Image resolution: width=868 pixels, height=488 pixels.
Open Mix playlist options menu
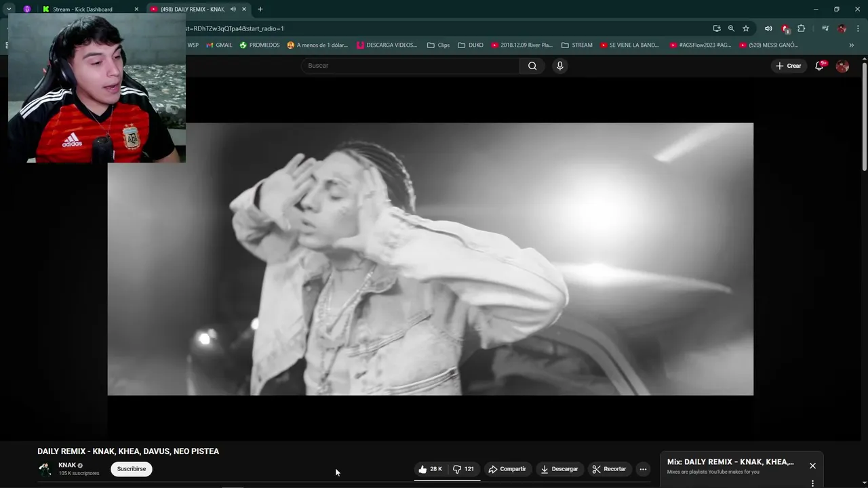tap(812, 483)
